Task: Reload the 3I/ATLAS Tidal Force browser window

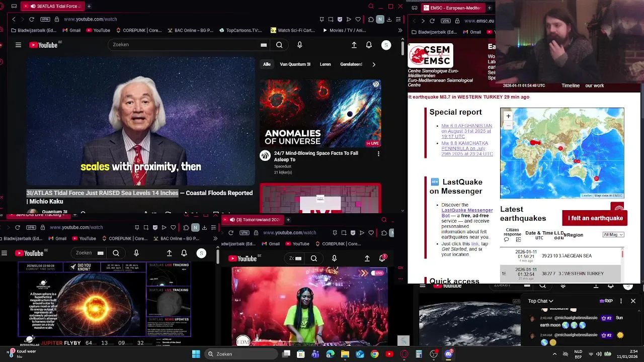Action: click(x=31, y=19)
